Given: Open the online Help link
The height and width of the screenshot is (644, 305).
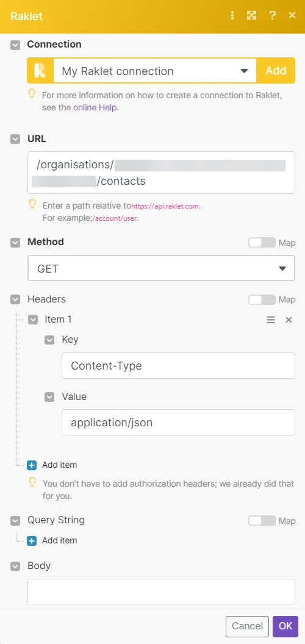Looking at the screenshot, I should 95,107.
